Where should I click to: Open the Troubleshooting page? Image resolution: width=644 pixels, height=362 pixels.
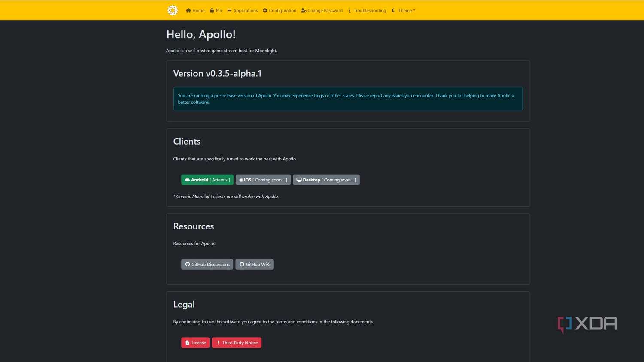367,10
